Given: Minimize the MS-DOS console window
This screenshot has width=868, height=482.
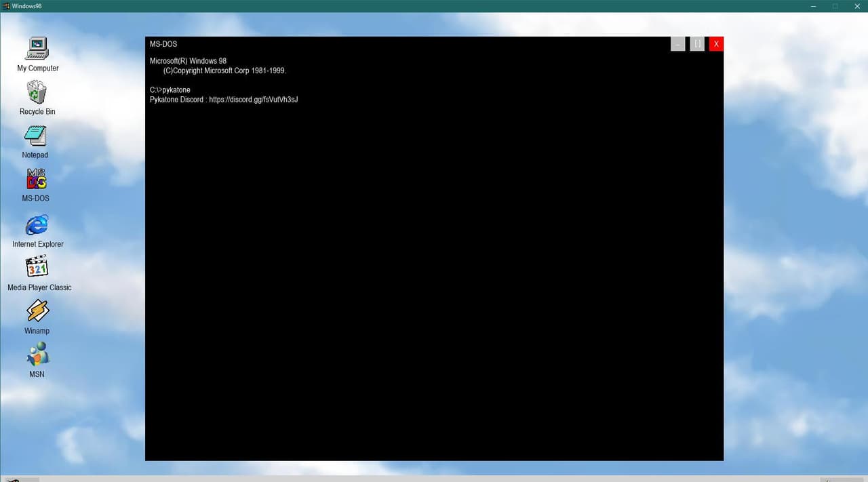Looking at the screenshot, I should click(677, 44).
